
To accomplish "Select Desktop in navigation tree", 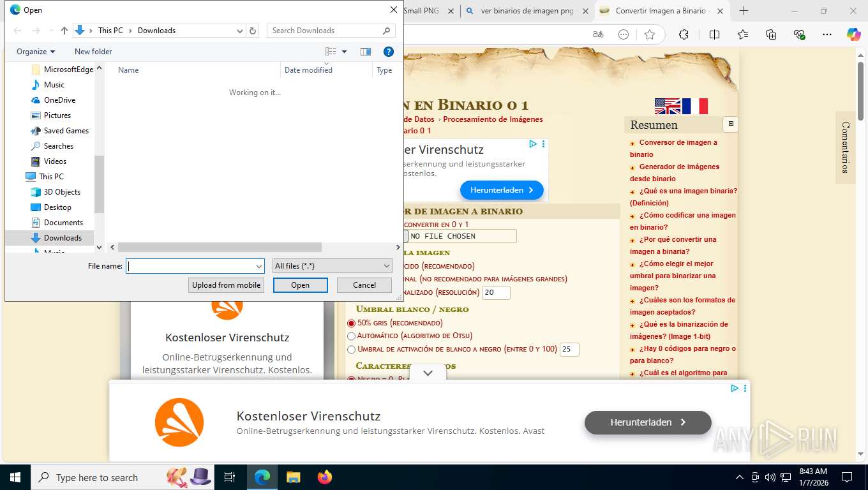I will coord(57,207).
